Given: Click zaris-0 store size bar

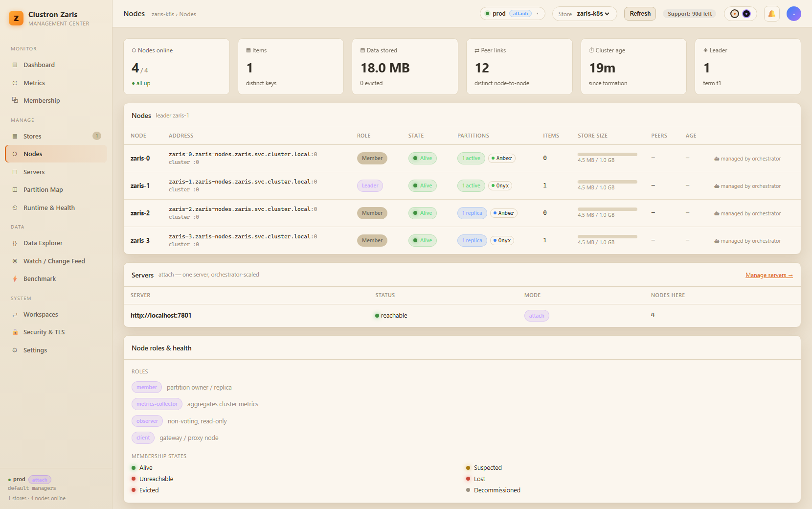Looking at the screenshot, I should tap(608, 154).
